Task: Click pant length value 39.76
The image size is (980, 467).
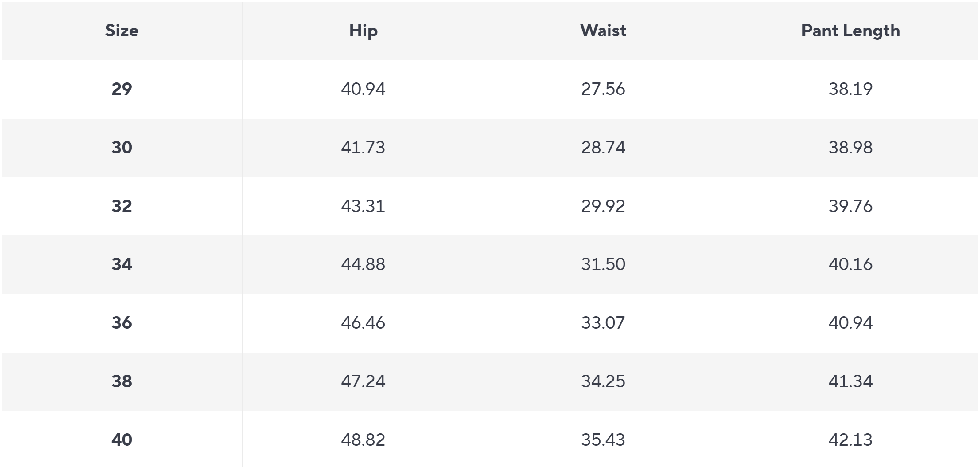Action: click(850, 206)
